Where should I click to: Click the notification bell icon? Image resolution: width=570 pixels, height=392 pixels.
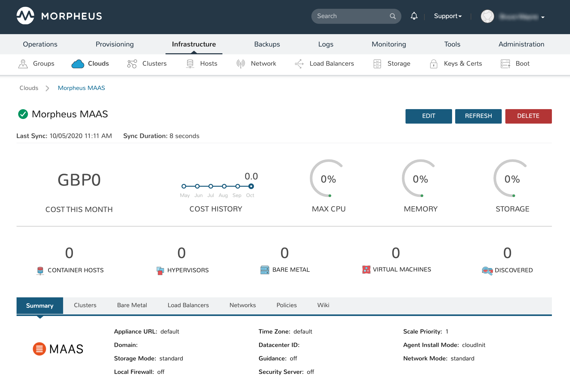click(x=414, y=16)
